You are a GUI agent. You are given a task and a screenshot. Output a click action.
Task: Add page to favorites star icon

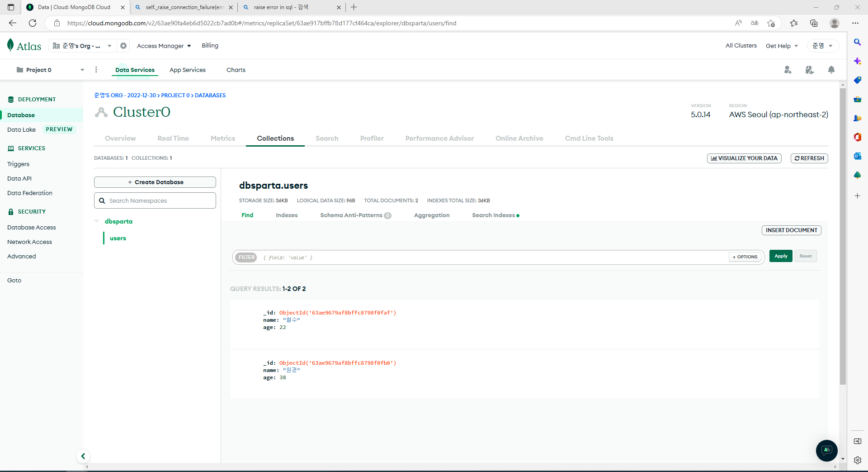[771, 23]
